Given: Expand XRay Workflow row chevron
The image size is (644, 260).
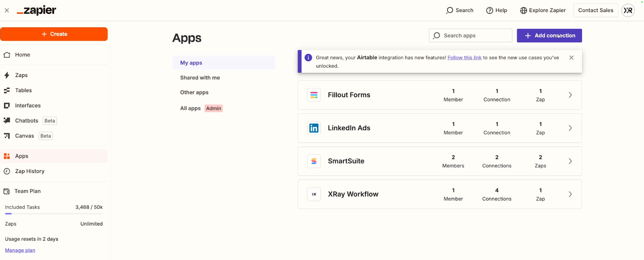Looking at the screenshot, I should [x=570, y=194].
